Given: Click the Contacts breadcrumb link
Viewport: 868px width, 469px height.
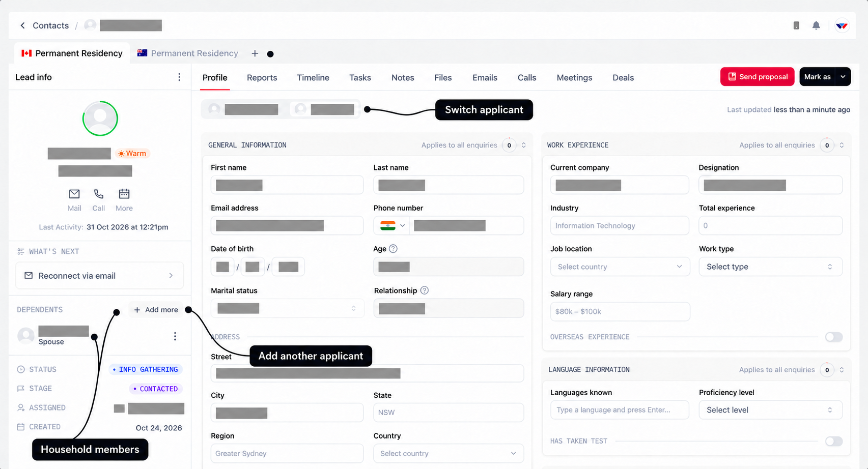Looking at the screenshot, I should pos(50,25).
